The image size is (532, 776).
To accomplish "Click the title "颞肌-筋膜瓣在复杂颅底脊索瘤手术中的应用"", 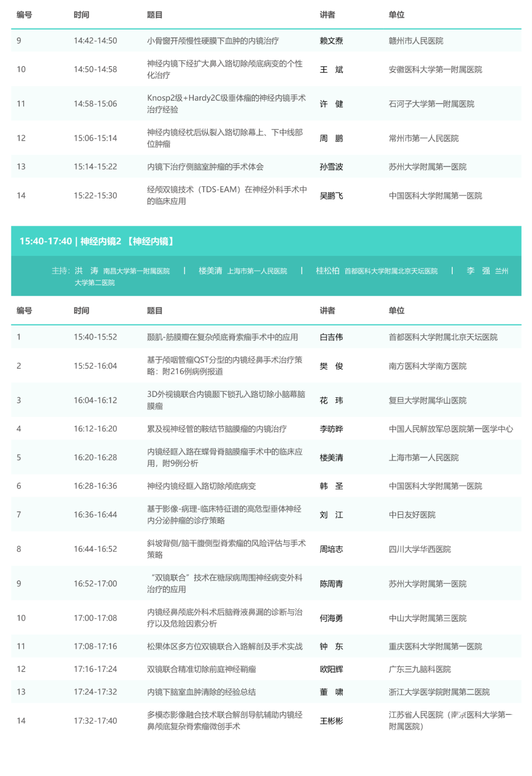I will click(x=223, y=337).
